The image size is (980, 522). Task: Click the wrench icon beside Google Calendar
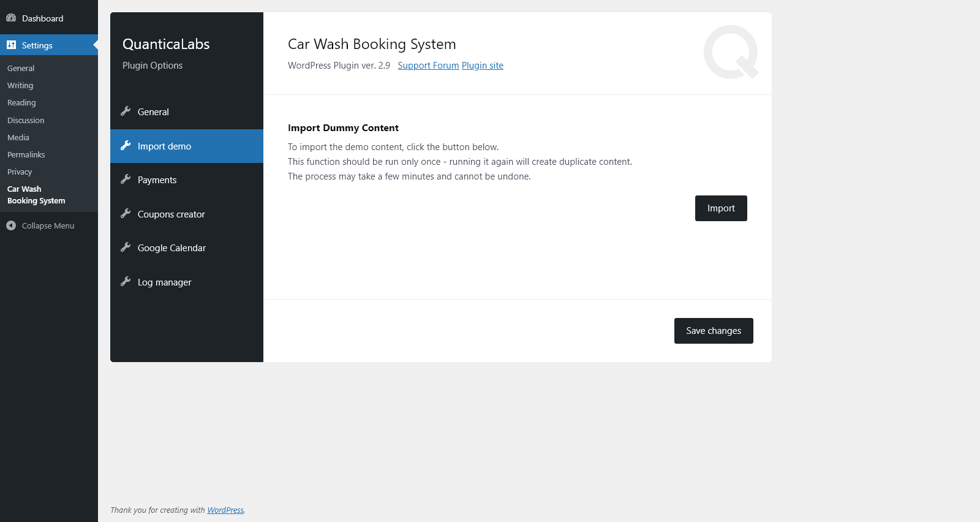(x=126, y=248)
